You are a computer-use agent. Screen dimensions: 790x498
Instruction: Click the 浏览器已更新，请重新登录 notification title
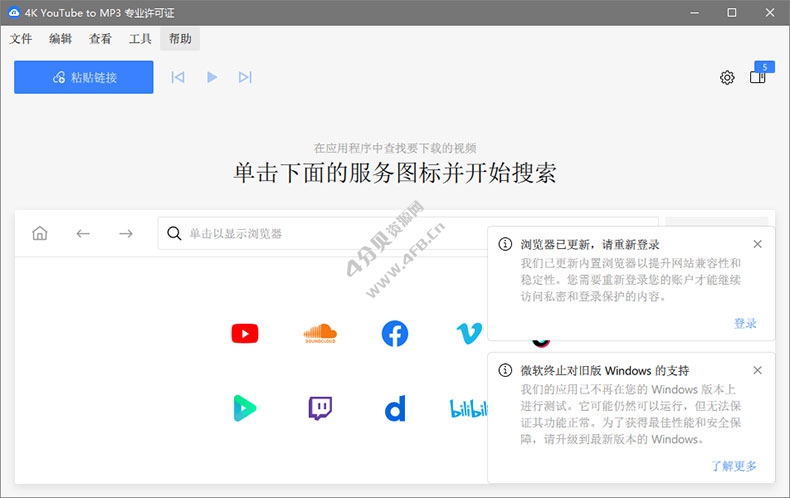click(x=590, y=244)
